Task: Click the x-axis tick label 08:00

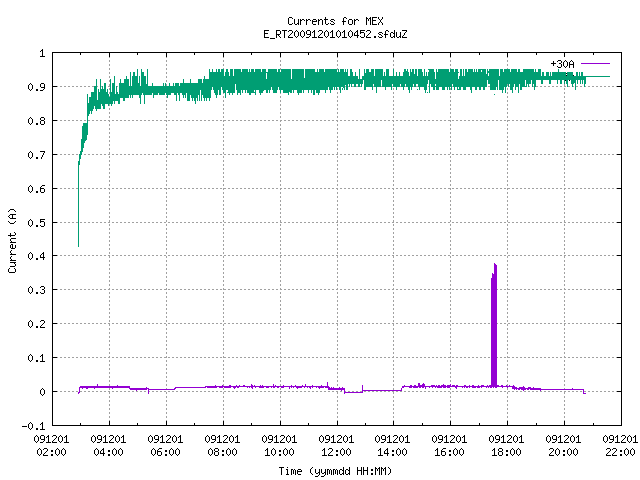Action: (x=222, y=452)
